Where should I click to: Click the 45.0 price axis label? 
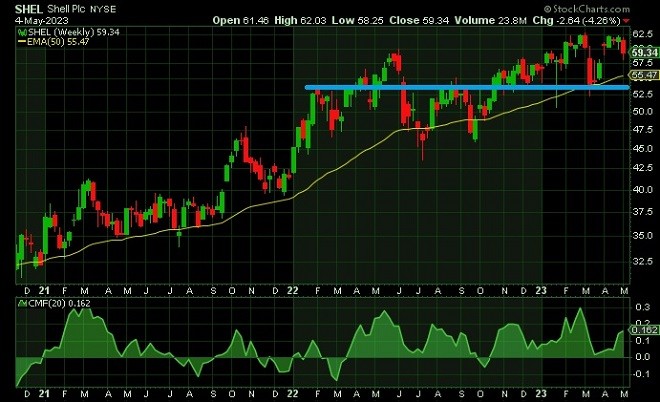click(643, 149)
